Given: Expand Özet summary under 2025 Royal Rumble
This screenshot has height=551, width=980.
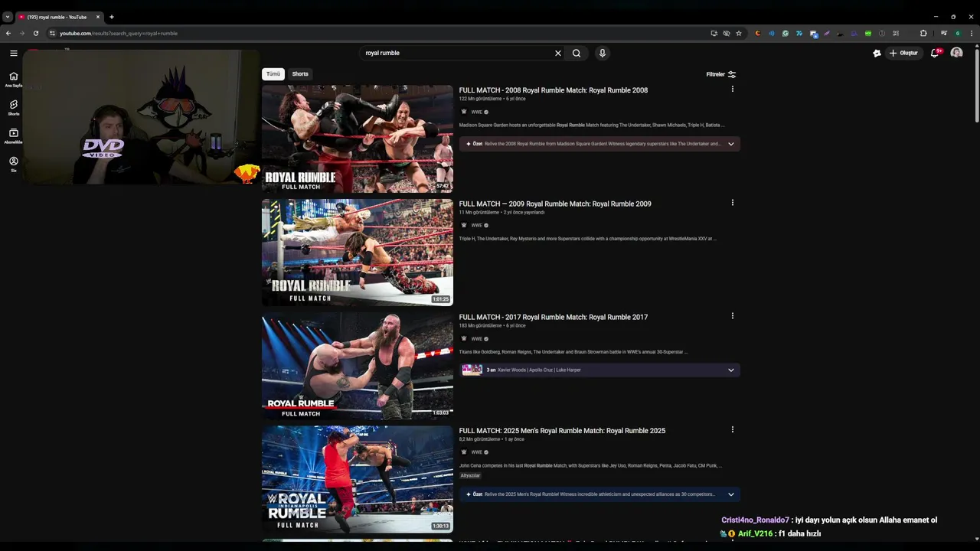Looking at the screenshot, I should point(599,494).
